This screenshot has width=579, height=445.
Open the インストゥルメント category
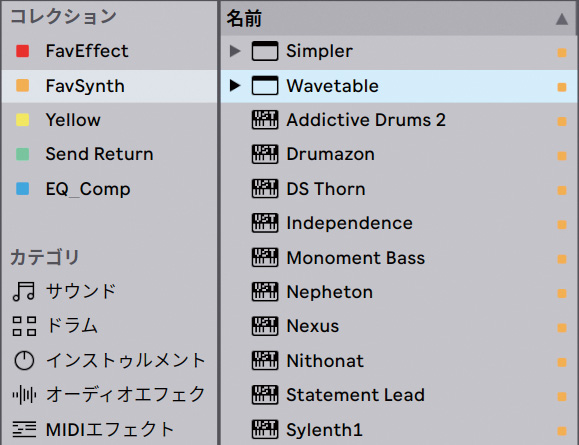point(109,360)
